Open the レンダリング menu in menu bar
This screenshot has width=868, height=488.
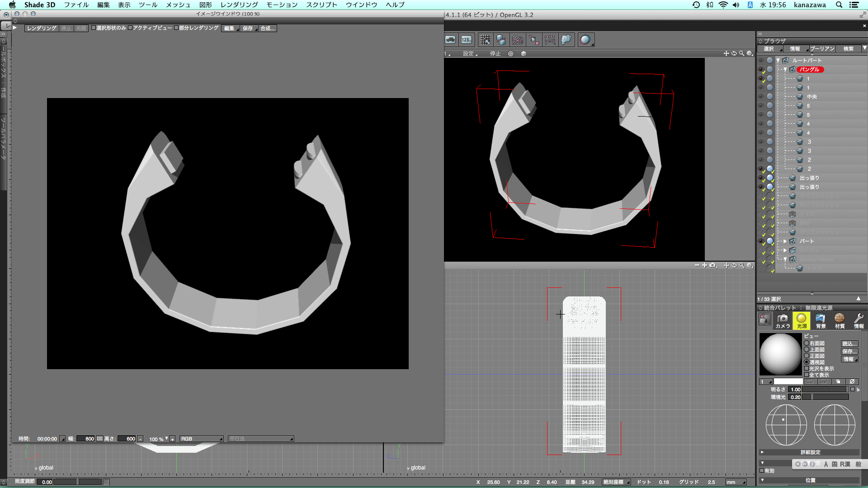pos(239,5)
